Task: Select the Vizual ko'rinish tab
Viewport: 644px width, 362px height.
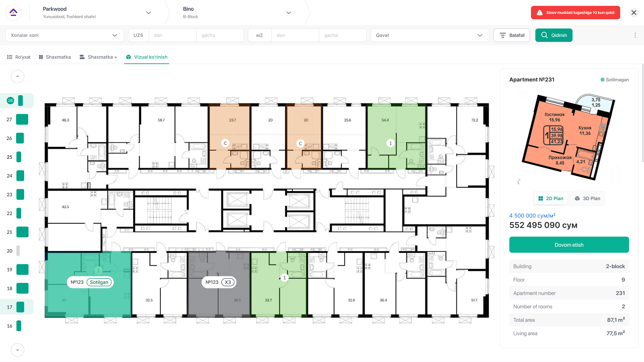Action: (147, 57)
